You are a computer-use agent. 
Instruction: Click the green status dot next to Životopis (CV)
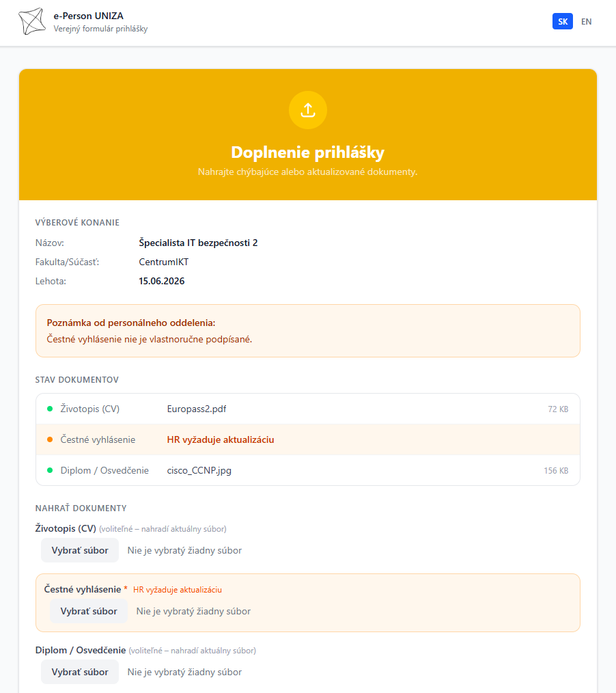(x=50, y=409)
